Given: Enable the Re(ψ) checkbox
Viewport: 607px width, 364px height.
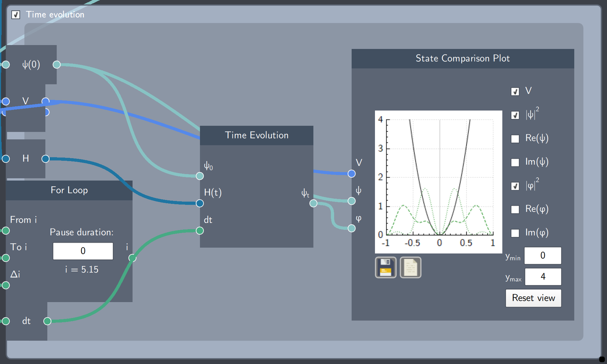Looking at the screenshot, I should (x=515, y=139).
